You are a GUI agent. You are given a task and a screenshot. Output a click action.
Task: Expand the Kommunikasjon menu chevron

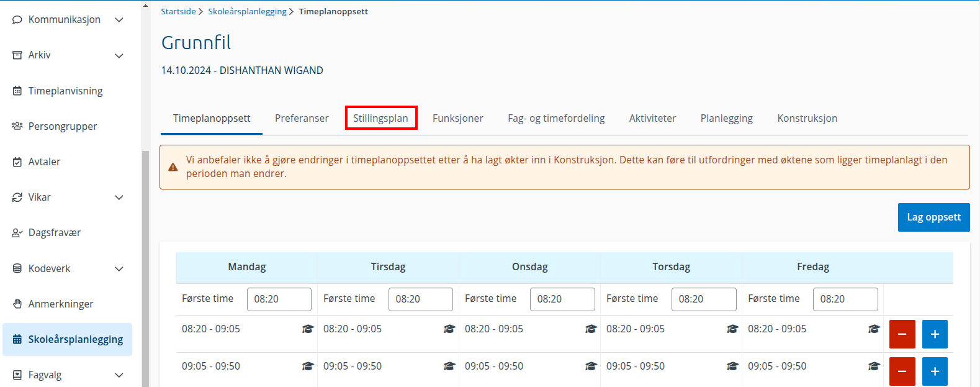point(119,20)
